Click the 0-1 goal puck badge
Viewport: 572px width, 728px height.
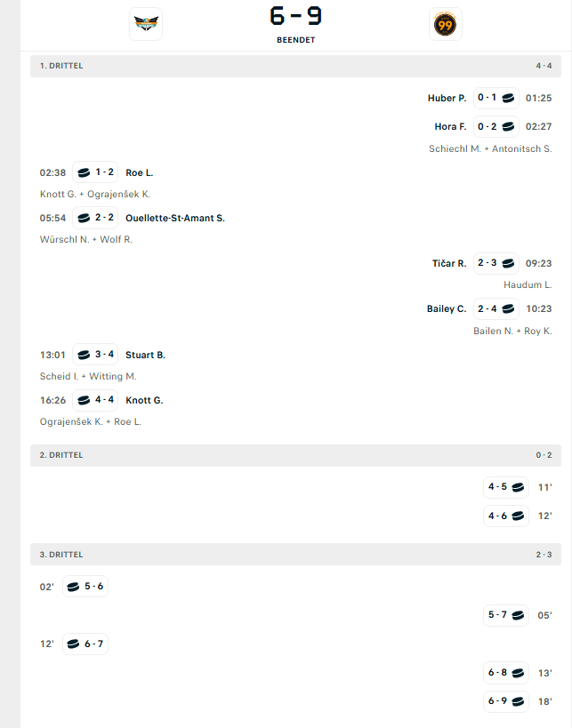[x=497, y=98]
